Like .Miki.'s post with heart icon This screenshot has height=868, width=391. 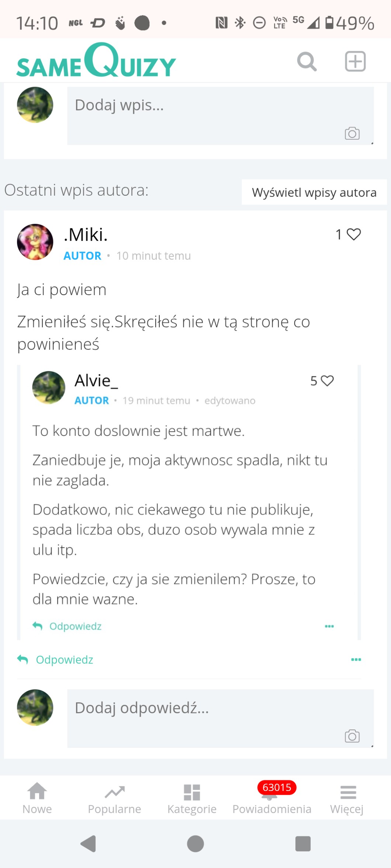[353, 234]
